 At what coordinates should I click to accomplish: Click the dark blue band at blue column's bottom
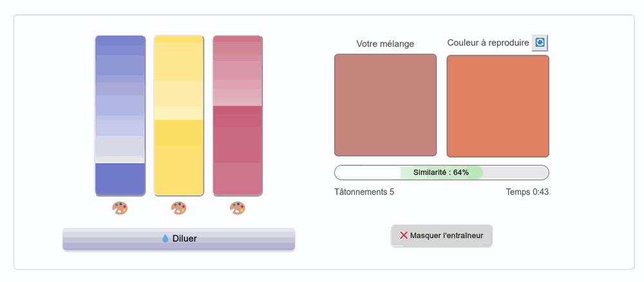(120, 178)
